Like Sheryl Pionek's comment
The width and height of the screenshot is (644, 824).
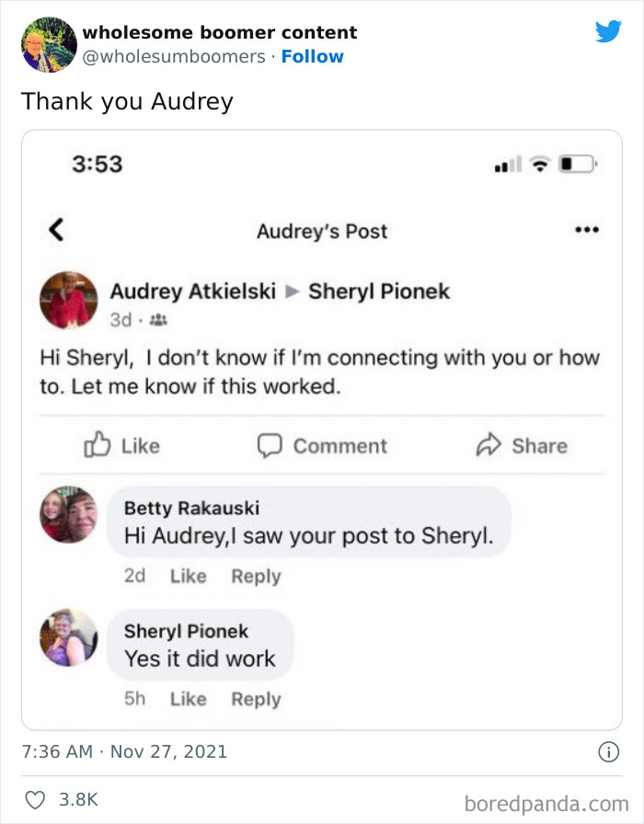coord(188,699)
